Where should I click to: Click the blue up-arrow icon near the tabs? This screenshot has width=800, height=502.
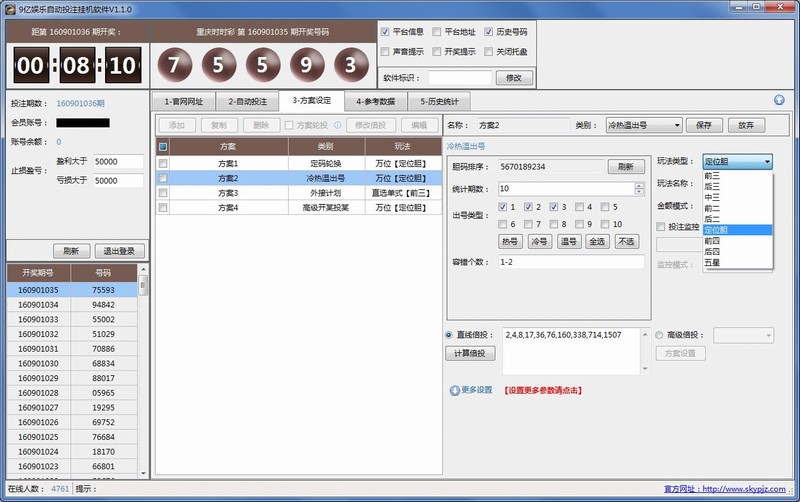pyautogui.click(x=778, y=100)
